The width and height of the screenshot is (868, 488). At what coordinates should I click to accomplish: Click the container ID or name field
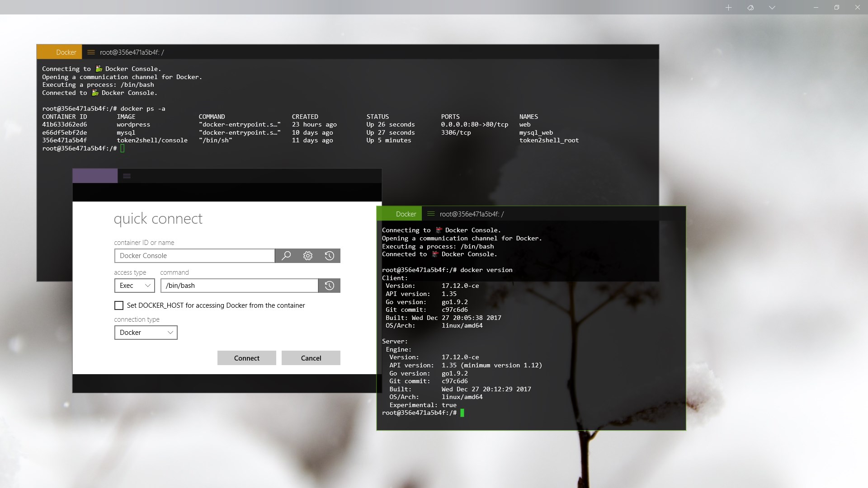194,256
